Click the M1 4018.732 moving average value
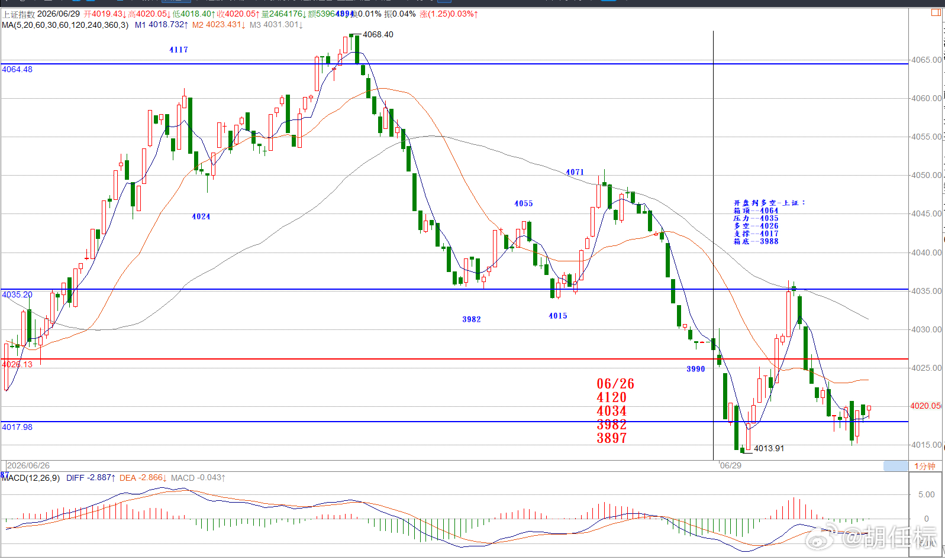Viewport: 945px width, 560px height. 162,25
